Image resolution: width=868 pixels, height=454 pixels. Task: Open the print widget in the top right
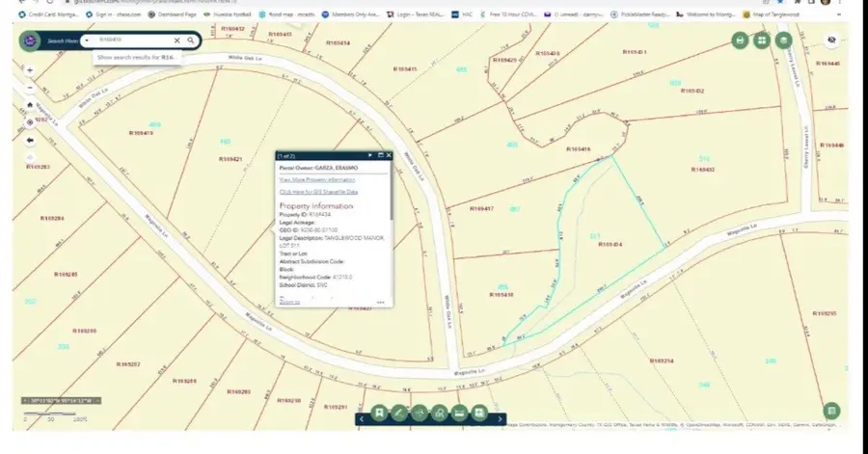740,40
